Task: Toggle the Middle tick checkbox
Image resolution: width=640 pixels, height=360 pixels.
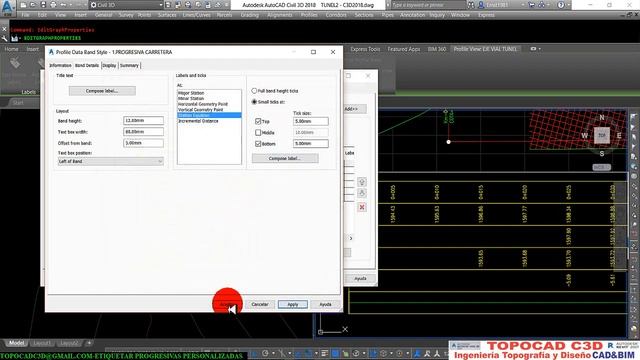Action: 258,132
